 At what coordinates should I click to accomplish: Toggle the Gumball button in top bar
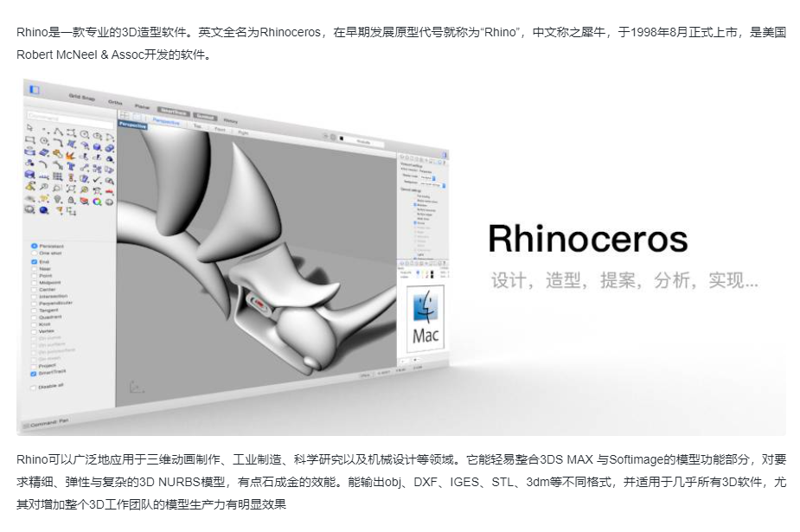[205, 117]
